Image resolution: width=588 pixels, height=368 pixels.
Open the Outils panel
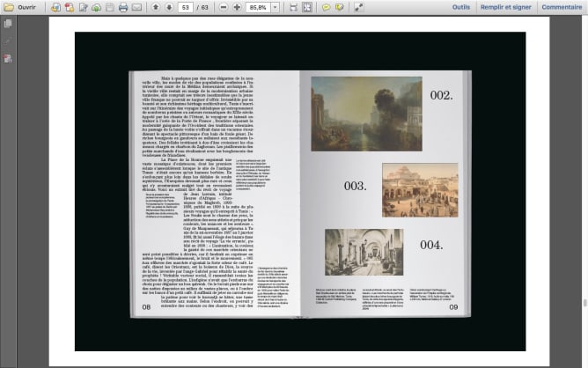pyautogui.click(x=461, y=7)
